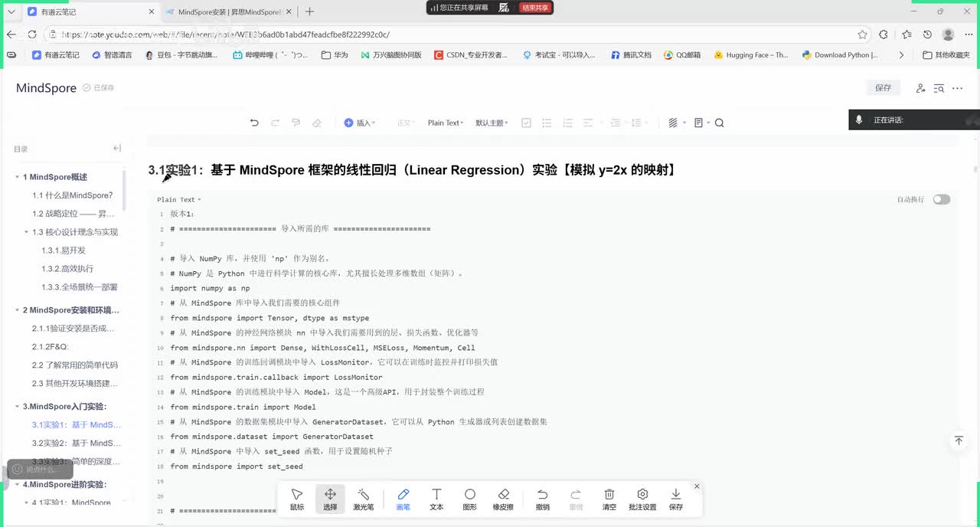
Task: Choose the 画笔 pen drawing tool
Action: [x=403, y=499]
